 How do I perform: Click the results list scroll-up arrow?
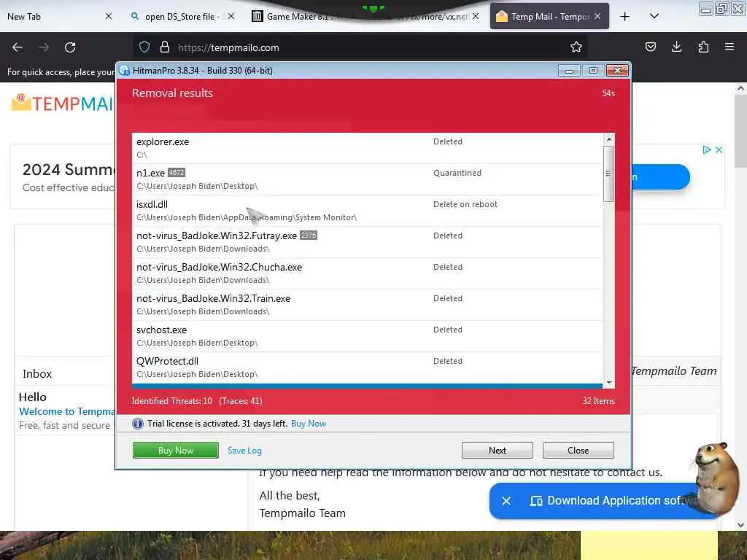(608, 139)
